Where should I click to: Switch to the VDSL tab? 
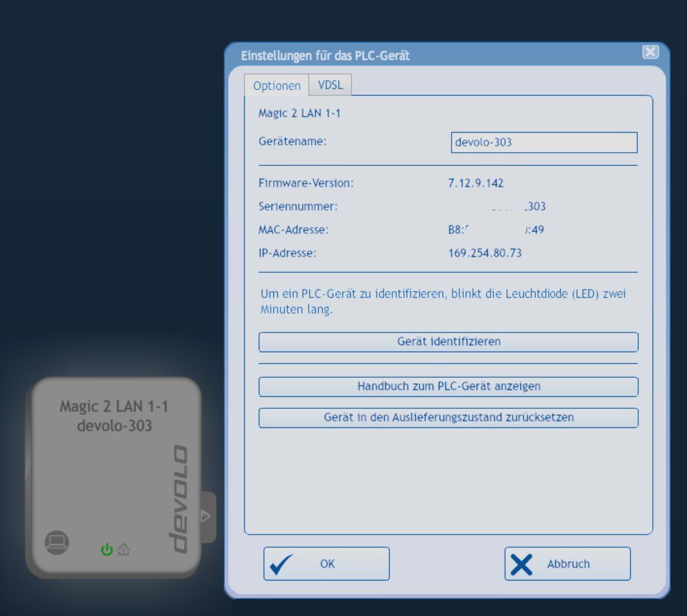tap(331, 85)
